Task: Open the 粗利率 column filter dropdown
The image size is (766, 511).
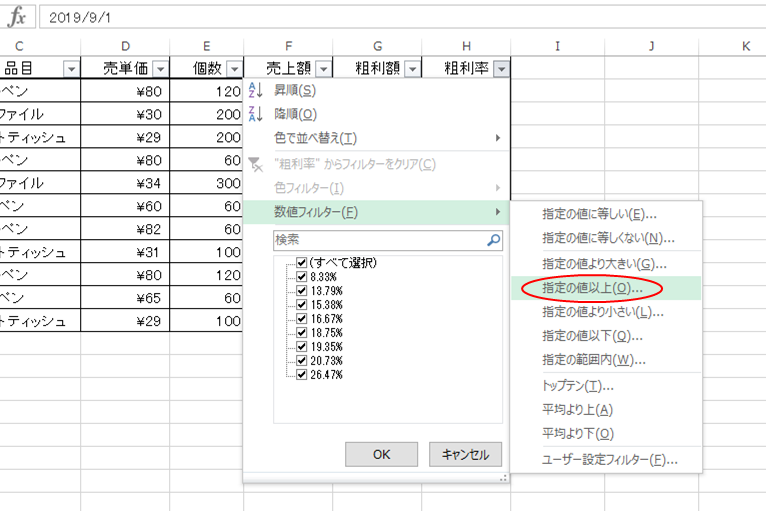Action: 501,69
